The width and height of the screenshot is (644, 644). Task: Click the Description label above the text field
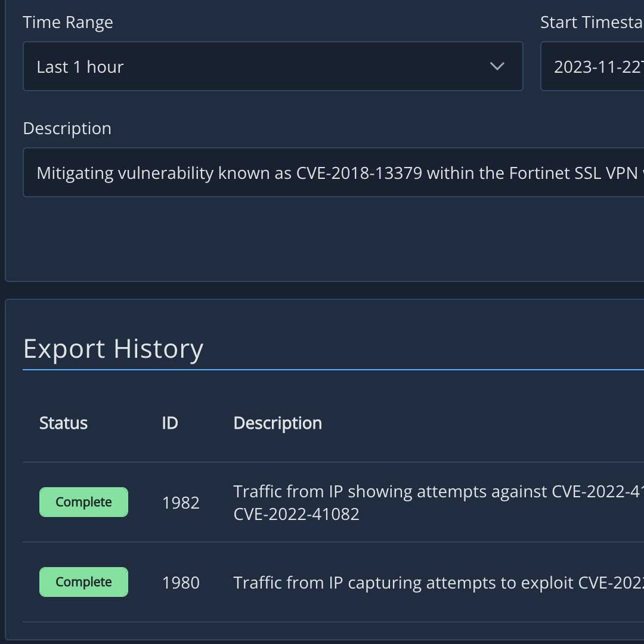pyautogui.click(x=67, y=129)
